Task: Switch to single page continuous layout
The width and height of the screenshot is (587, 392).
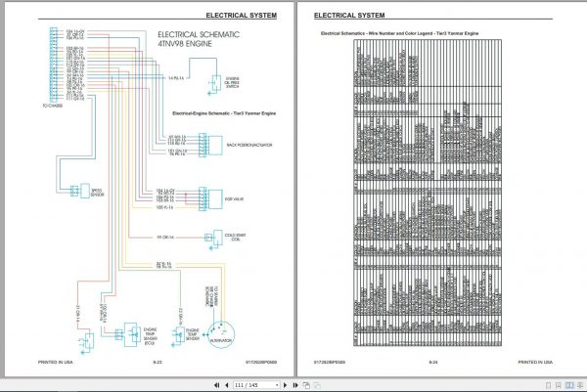Action: click(x=559, y=385)
